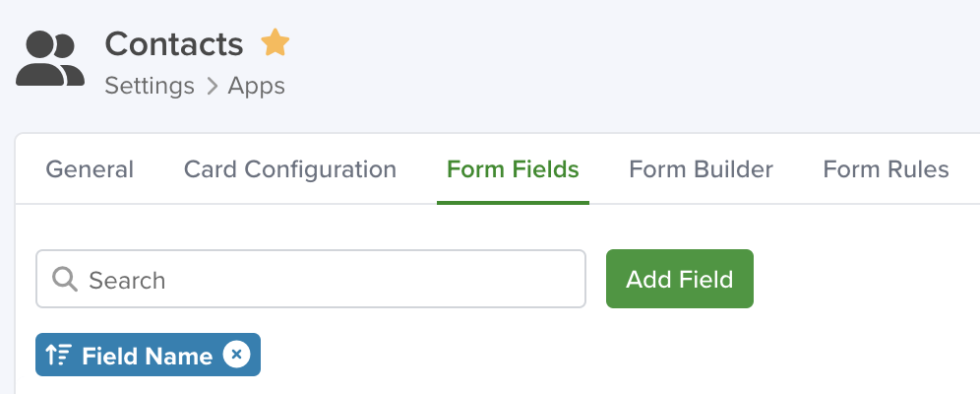This screenshot has height=394, width=980.
Task: Open the Card Configuration tab
Action: click(290, 169)
